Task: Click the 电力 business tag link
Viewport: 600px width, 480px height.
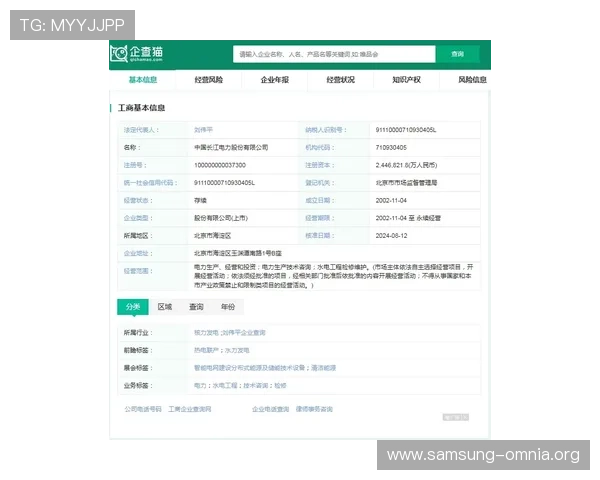Action: point(200,385)
